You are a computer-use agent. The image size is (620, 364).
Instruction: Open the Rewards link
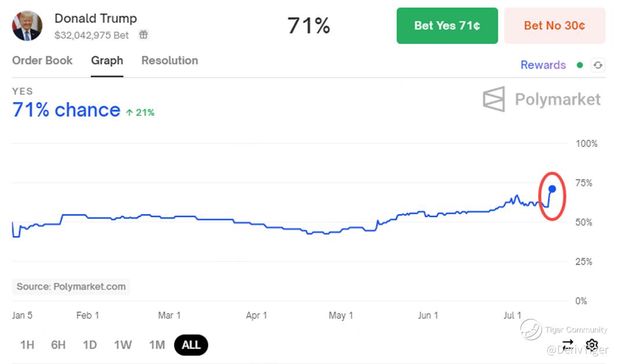coord(543,65)
